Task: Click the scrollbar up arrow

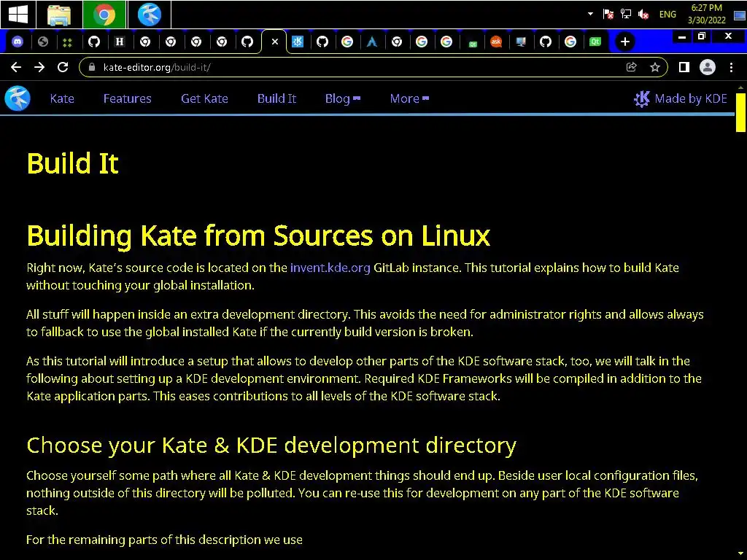Action: (x=740, y=87)
